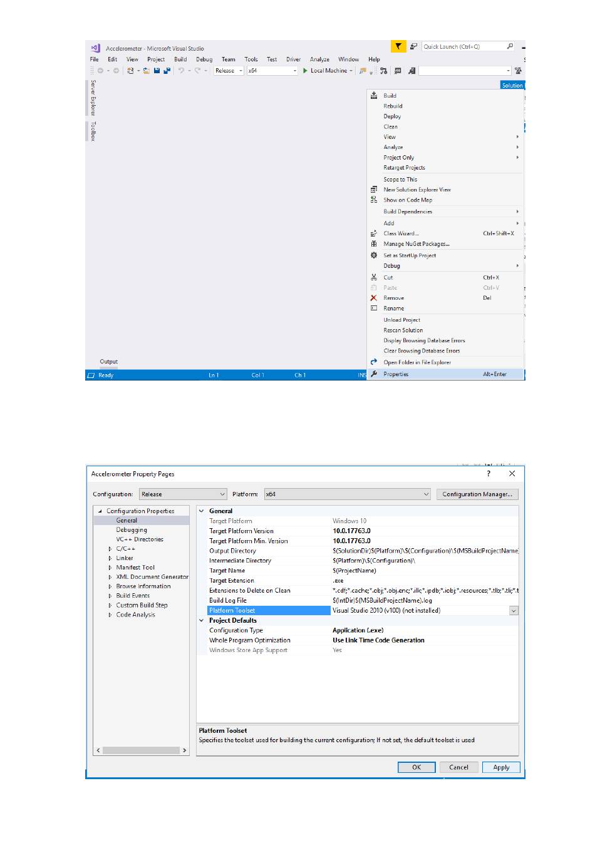Select the Build Events tree item
This screenshot has width=595, height=868.
[x=133, y=596]
